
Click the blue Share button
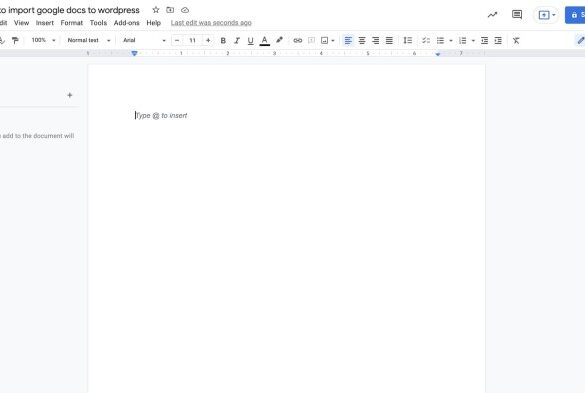click(x=575, y=15)
